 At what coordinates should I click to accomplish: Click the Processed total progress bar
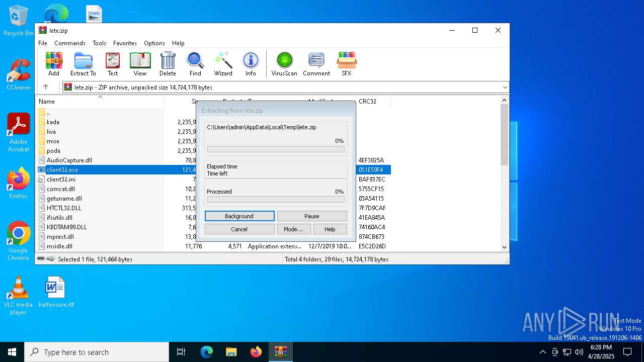(276, 200)
